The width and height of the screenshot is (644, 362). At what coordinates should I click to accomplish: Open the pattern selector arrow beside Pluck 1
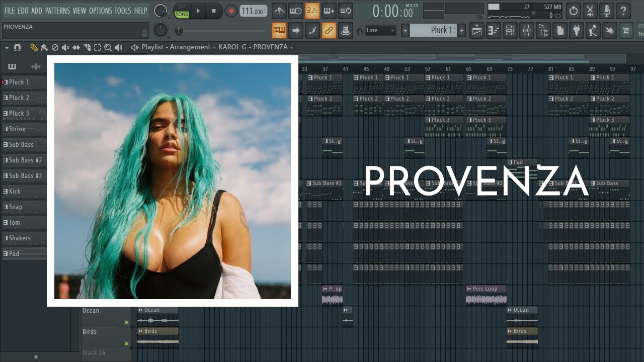pos(405,30)
